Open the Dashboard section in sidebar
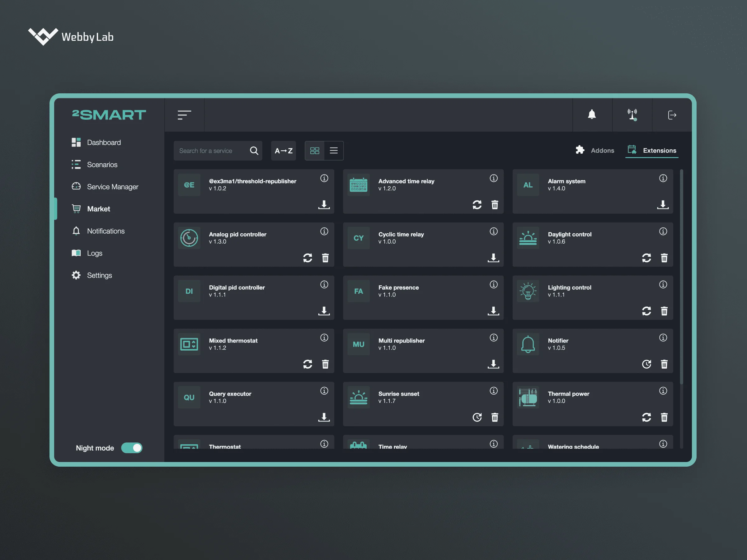 [104, 142]
